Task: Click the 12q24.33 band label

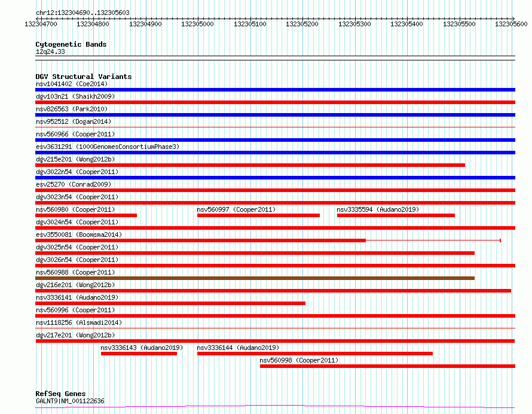Action: click(x=50, y=51)
